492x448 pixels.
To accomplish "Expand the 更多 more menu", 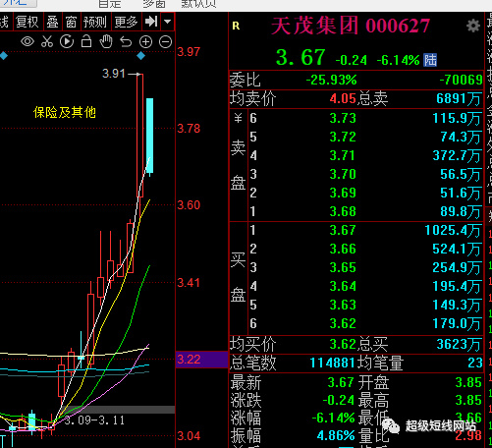I will (x=126, y=22).
